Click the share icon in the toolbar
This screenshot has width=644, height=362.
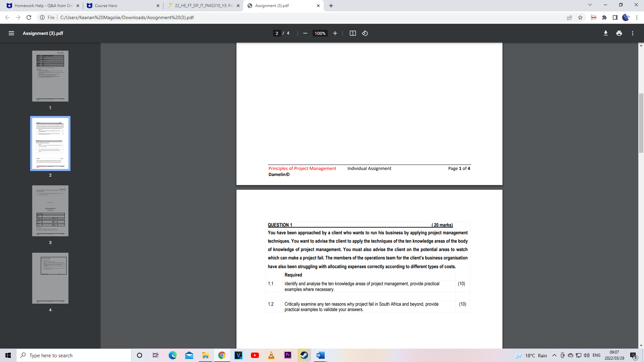(570, 17)
